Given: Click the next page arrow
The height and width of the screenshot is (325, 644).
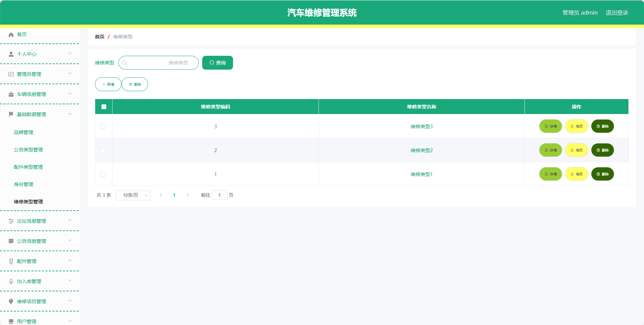Looking at the screenshot, I should point(188,195).
